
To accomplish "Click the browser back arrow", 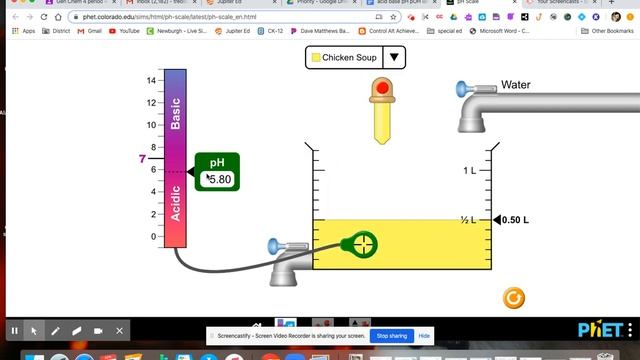I will [16, 17].
